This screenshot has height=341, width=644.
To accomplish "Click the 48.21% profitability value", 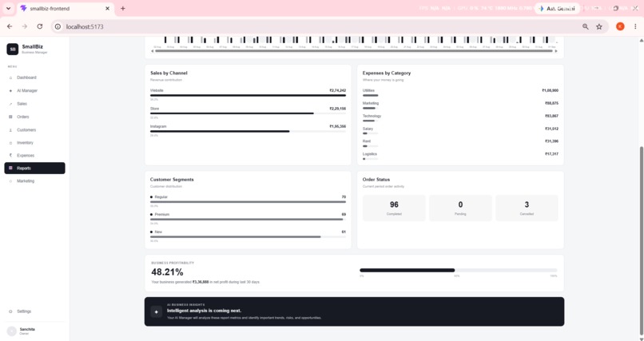I will click(x=167, y=272).
